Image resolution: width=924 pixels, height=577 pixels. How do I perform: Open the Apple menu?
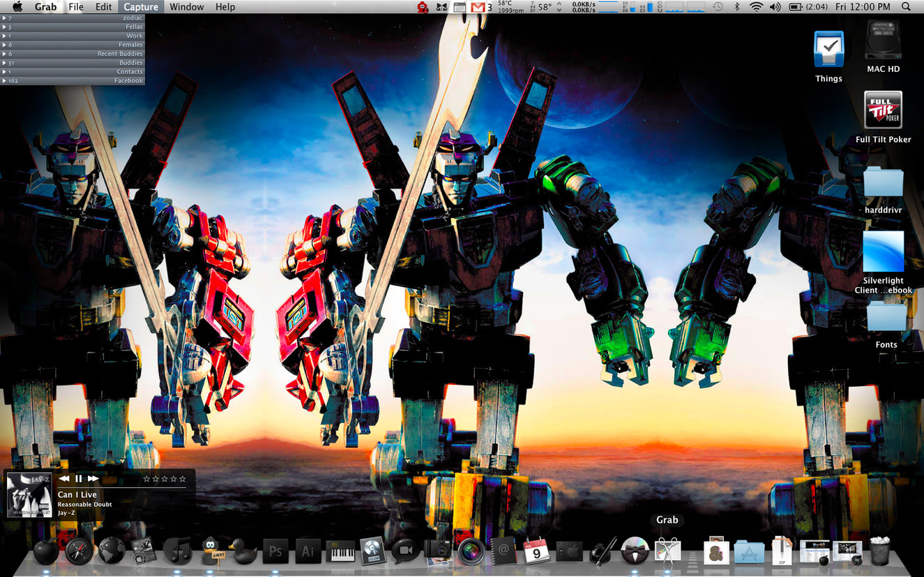tap(17, 7)
